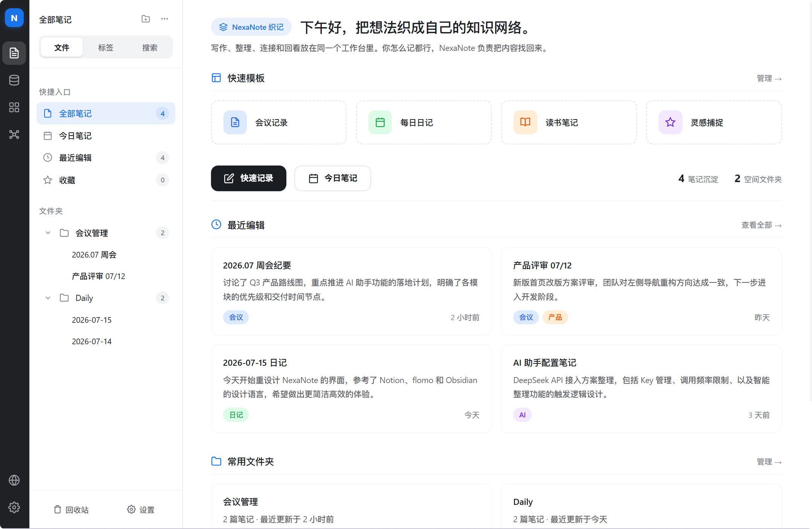Click the star icon next to 收藏

(47, 180)
